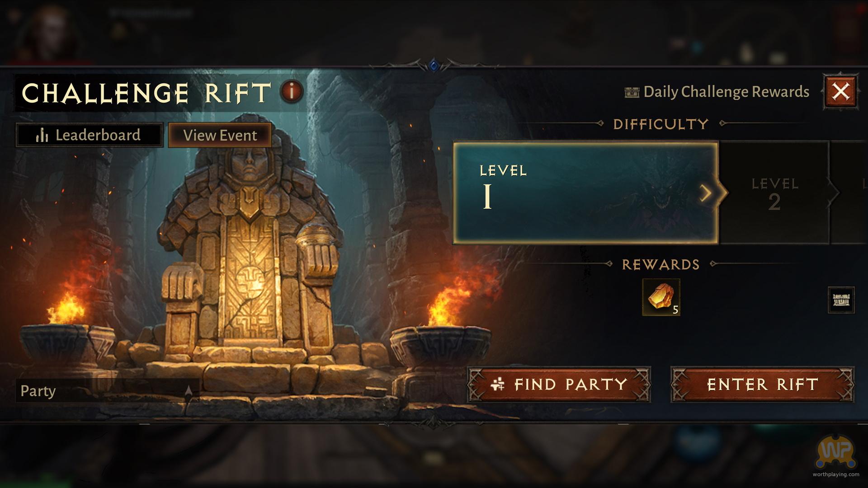Advance difficulty with Level 1 chevron
Screen dimensions: 868x488
pos(705,193)
